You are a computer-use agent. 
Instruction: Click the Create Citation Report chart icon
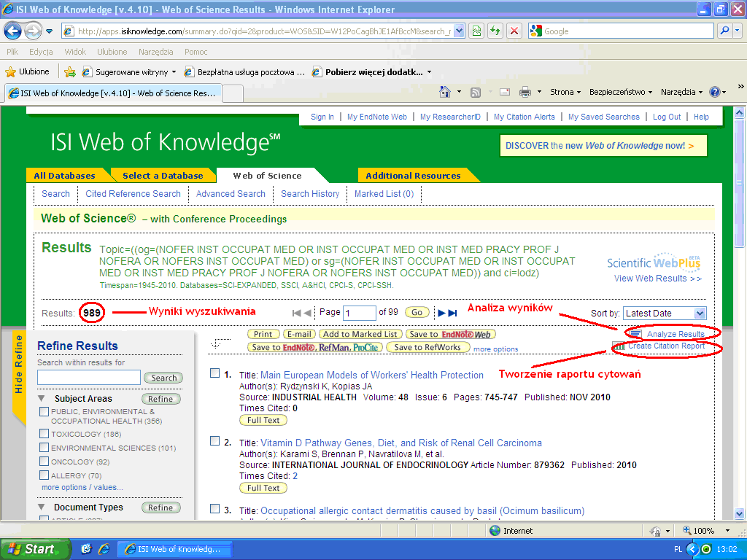pos(619,346)
